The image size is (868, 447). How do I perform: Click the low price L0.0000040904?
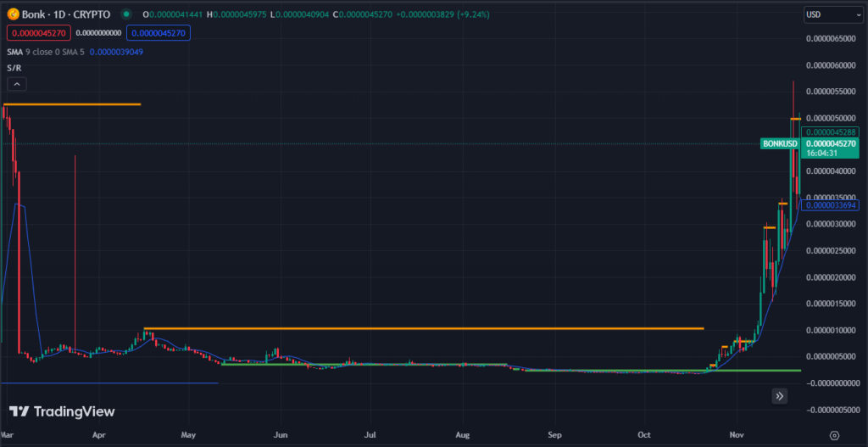pos(301,14)
